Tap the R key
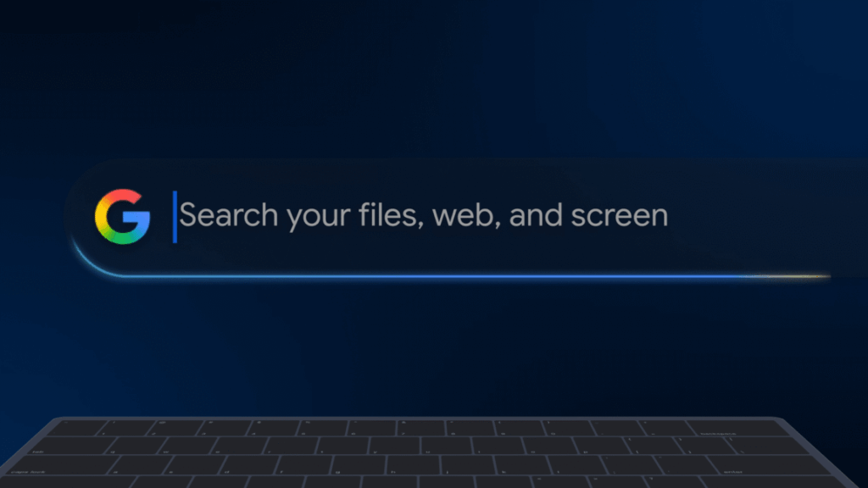 (292, 445)
